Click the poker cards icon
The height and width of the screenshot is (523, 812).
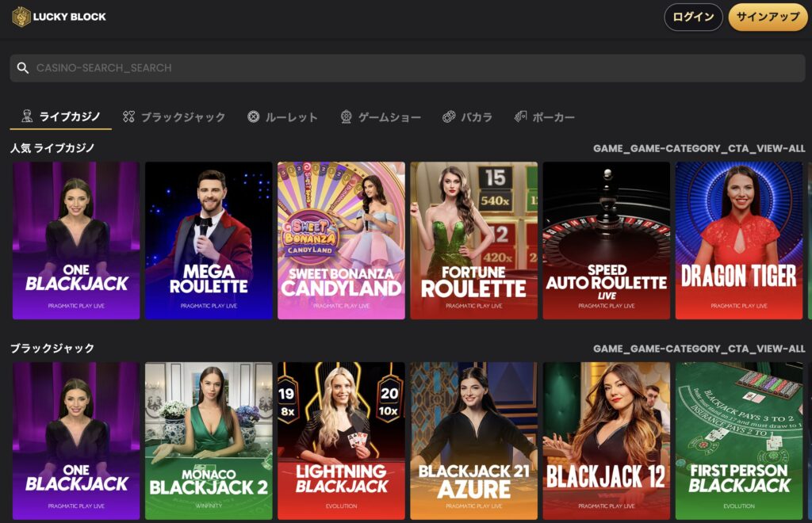[x=520, y=116]
